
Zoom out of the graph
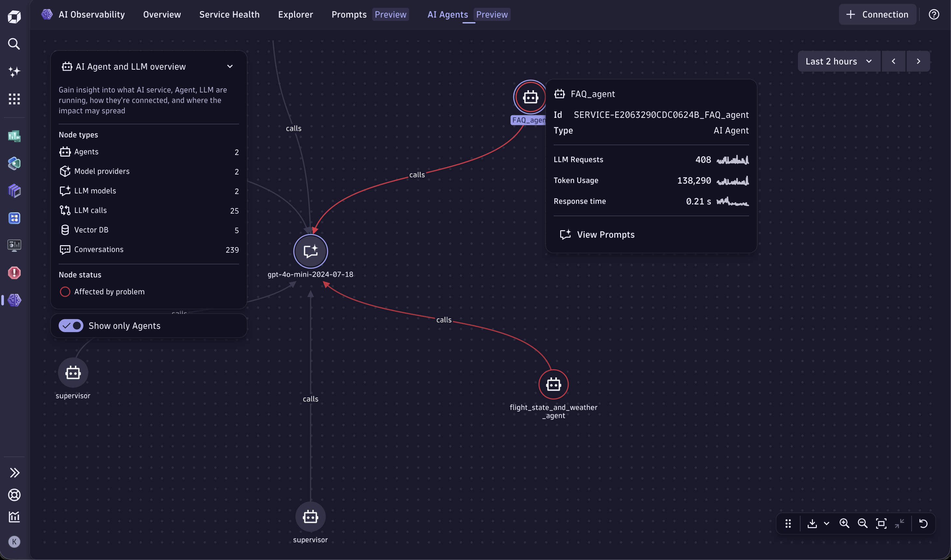tap(863, 524)
